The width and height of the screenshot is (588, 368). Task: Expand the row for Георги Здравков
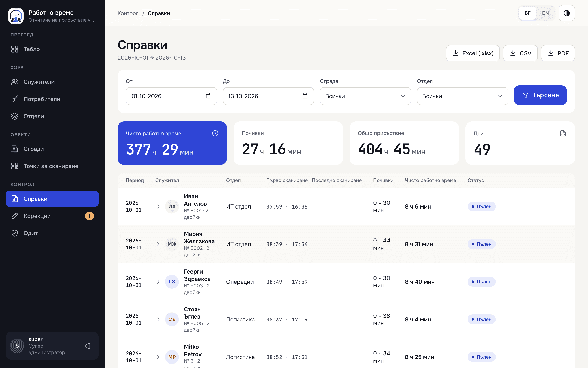(x=158, y=282)
